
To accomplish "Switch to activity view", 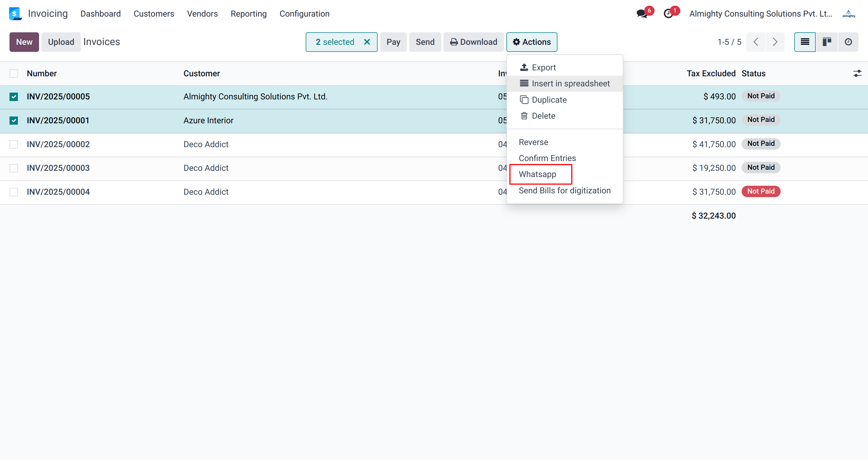I will (848, 42).
